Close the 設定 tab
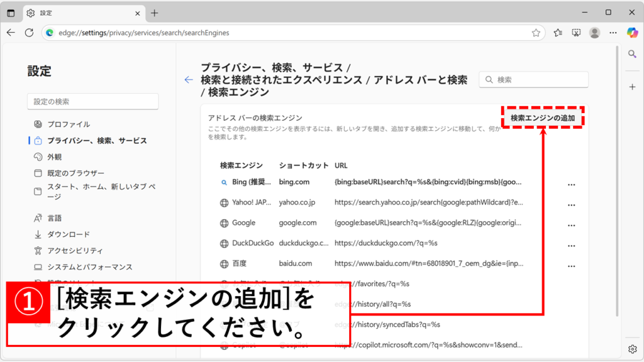 (x=138, y=13)
